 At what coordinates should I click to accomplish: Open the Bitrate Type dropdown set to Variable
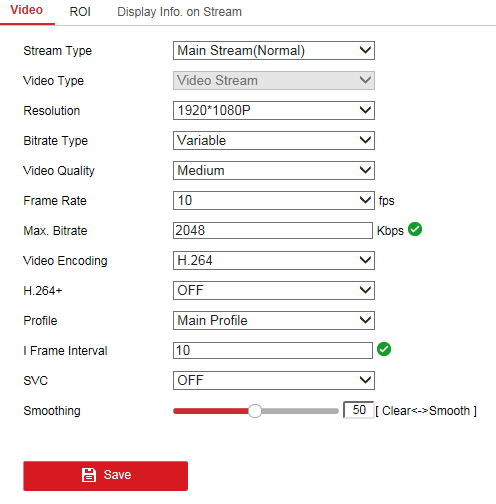tap(274, 141)
